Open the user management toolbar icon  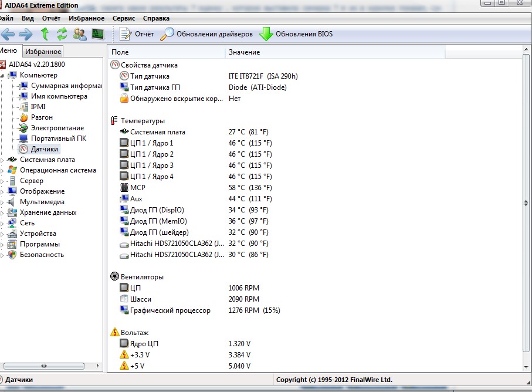point(80,34)
